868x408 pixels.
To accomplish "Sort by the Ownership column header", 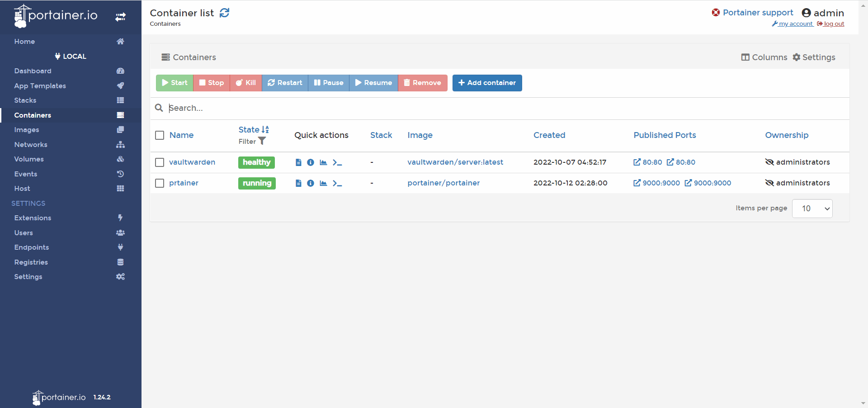I will coord(787,135).
